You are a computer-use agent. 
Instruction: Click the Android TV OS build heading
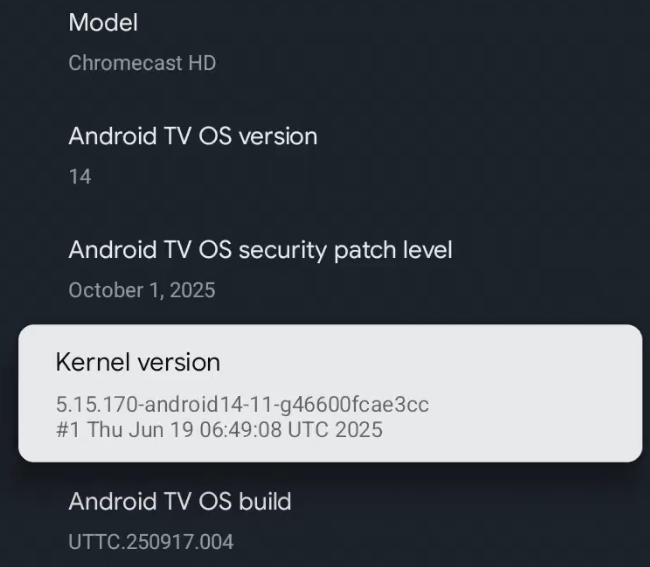180,501
